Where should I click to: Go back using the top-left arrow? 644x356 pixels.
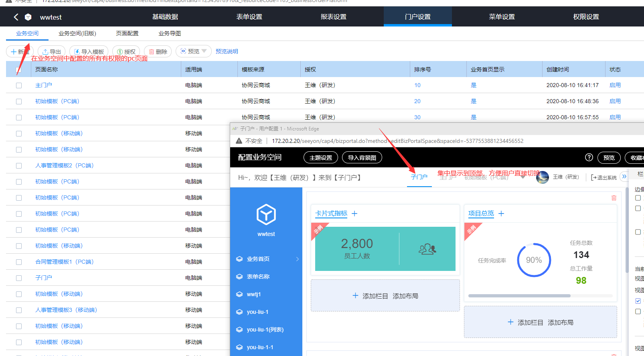click(x=16, y=17)
